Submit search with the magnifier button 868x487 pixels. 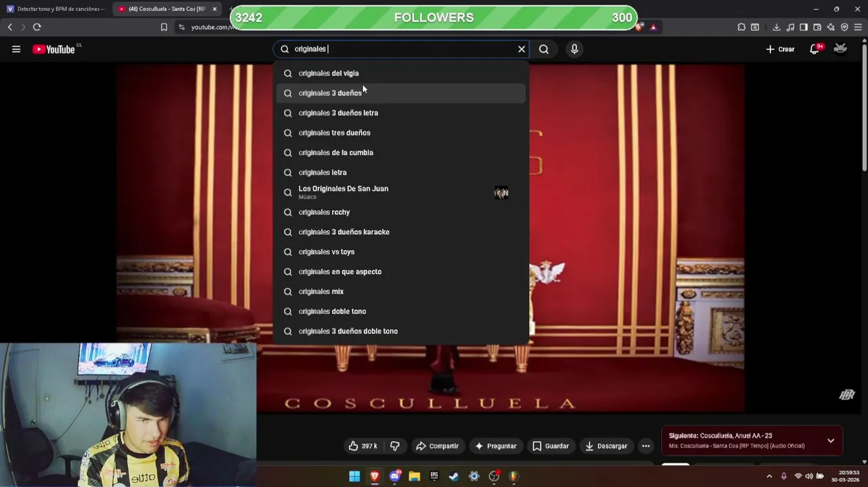click(544, 49)
